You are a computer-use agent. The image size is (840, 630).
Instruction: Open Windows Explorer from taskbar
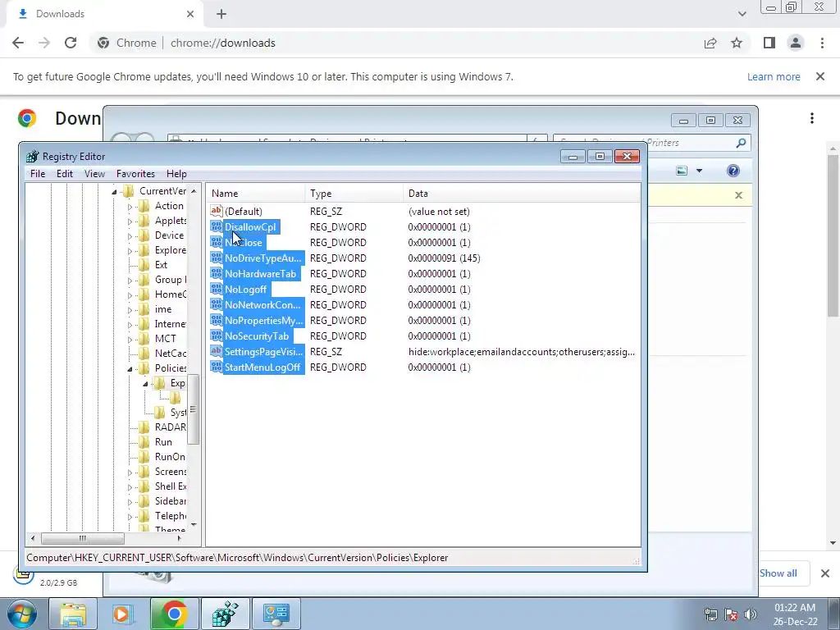coord(73,614)
